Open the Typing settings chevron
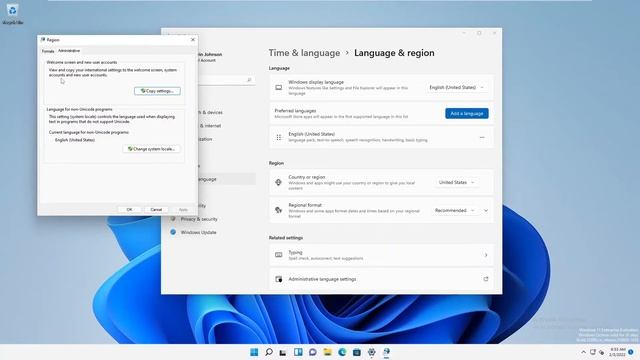Screen dimensions: 640x360 point(486,255)
